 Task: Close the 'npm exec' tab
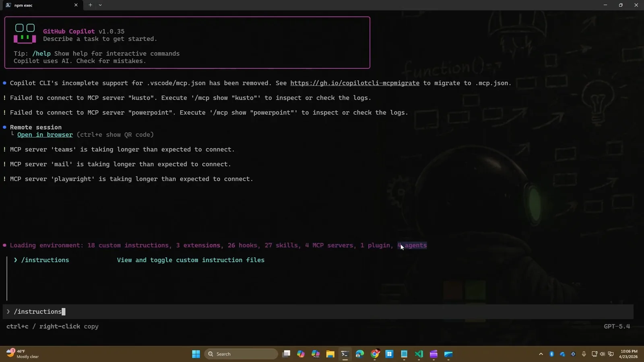[76, 5]
